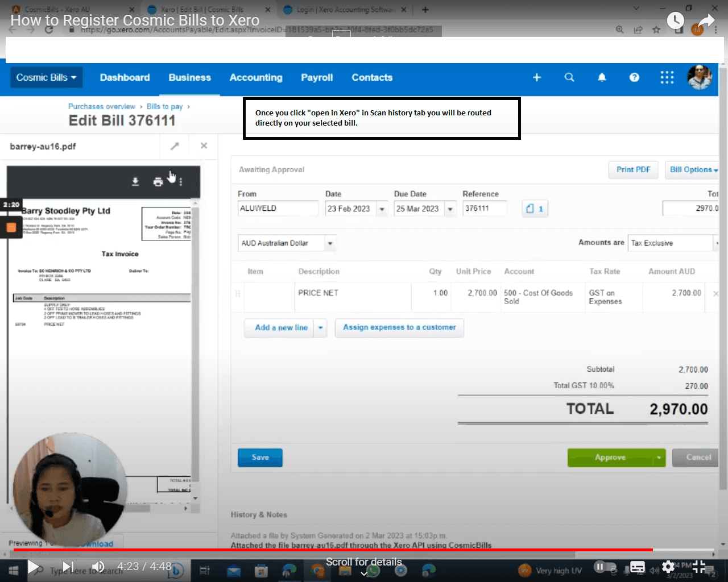728x582 pixels.
Task: Enter YouTube fullscreen mode
Action: click(699, 567)
